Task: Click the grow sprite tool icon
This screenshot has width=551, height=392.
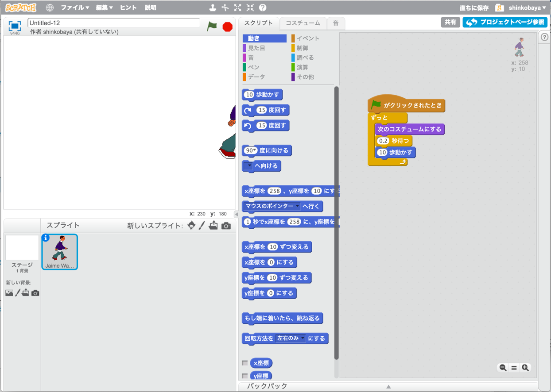Action: [x=238, y=8]
